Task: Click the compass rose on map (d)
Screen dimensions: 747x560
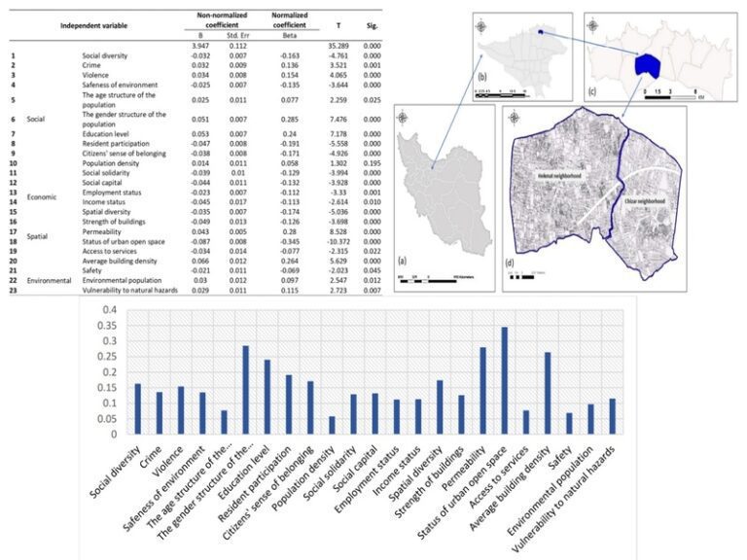Action: (x=512, y=117)
